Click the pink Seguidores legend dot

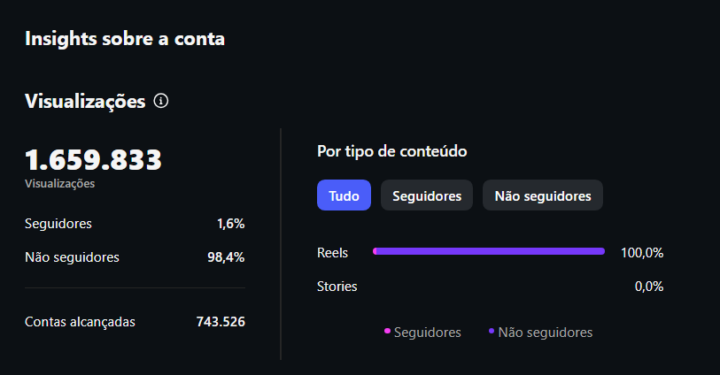pos(387,331)
